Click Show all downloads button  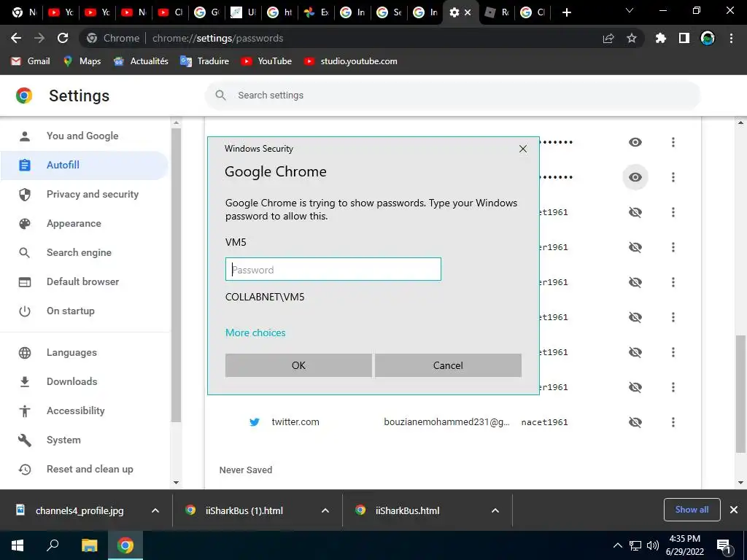pos(692,510)
